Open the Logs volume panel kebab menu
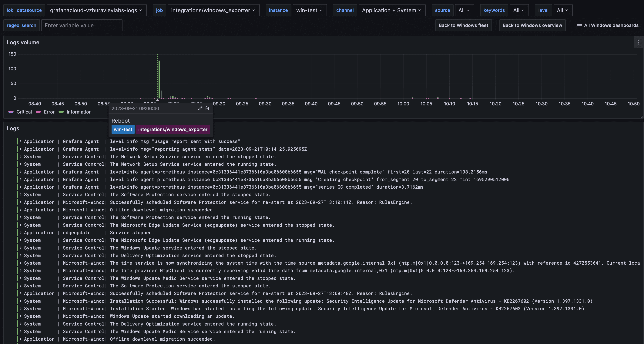 click(x=638, y=42)
